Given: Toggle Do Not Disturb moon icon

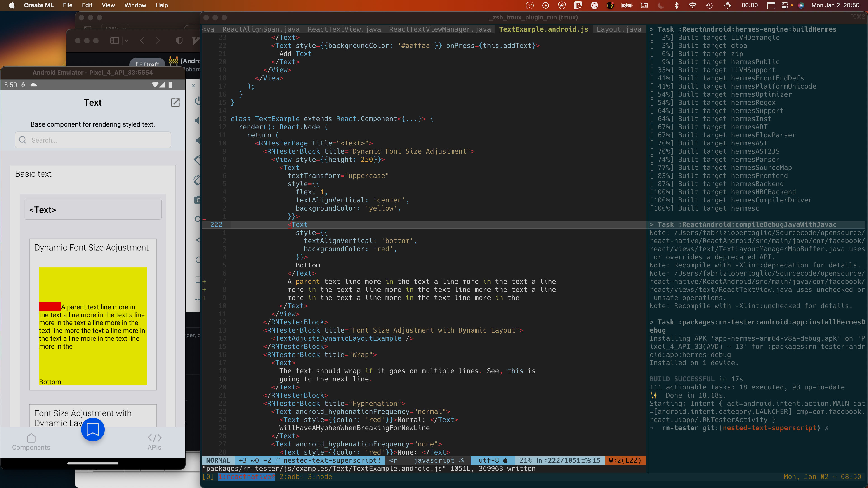Looking at the screenshot, I should (661, 5).
